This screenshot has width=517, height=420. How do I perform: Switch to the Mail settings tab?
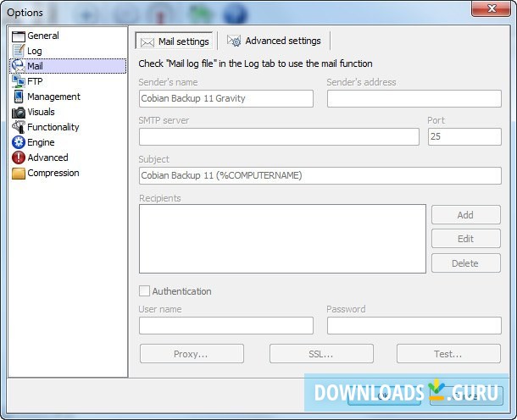pos(174,41)
